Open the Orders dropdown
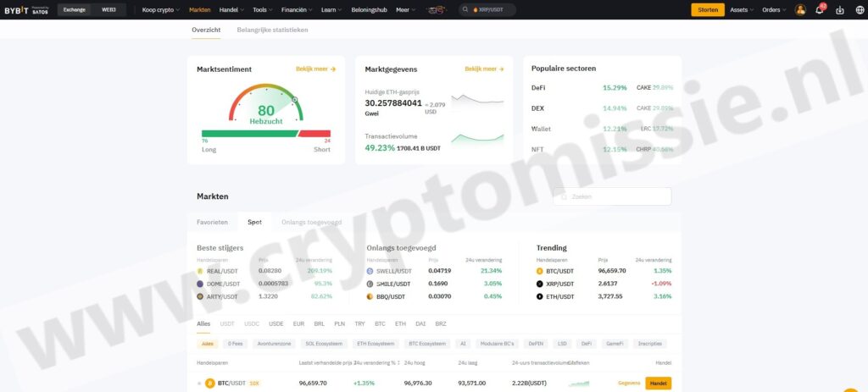This screenshot has height=392, width=868. [x=773, y=10]
